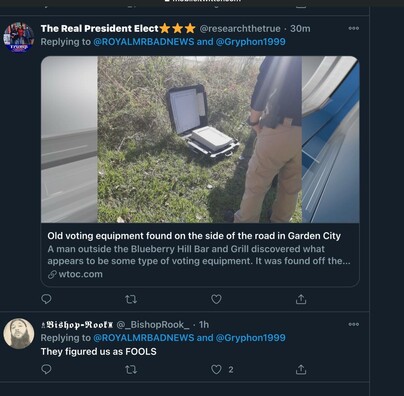Open @ROYALMRBADNEWS mention in first tweet
The width and height of the screenshot is (404, 396).
[144, 42]
